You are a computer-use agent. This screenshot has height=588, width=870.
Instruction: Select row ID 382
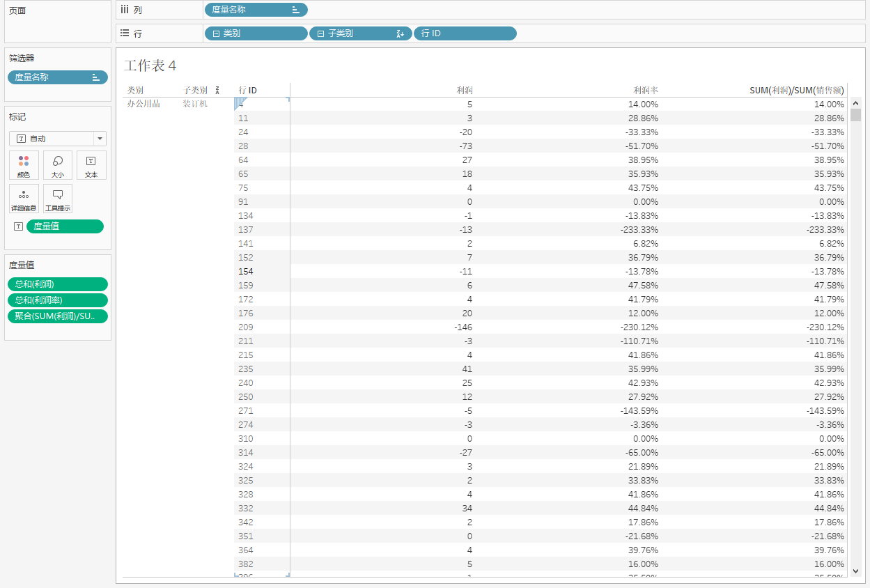pos(245,564)
